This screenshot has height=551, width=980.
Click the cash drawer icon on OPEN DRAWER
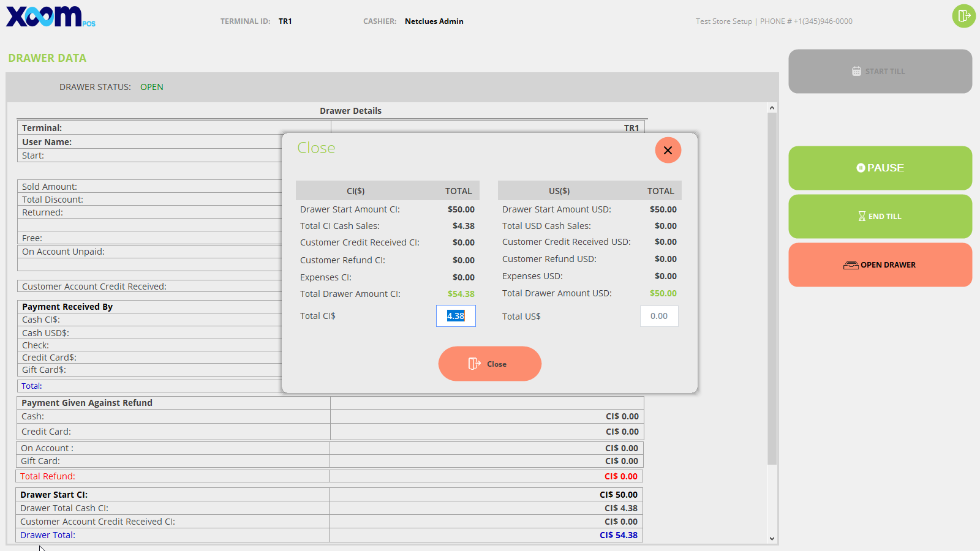[851, 265]
